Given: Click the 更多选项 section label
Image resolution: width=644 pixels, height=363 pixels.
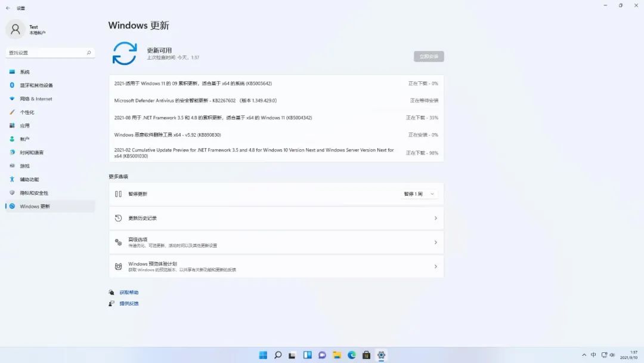Looking at the screenshot, I should [x=118, y=176].
